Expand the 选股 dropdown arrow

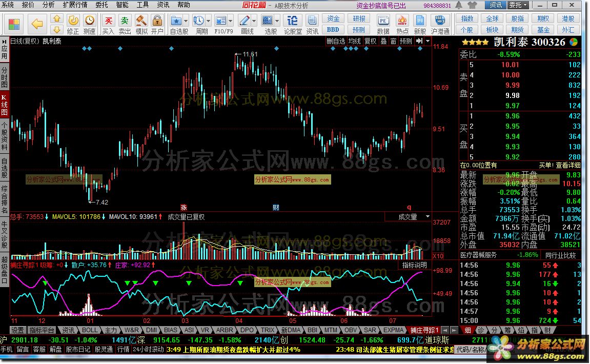click(x=277, y=21)
